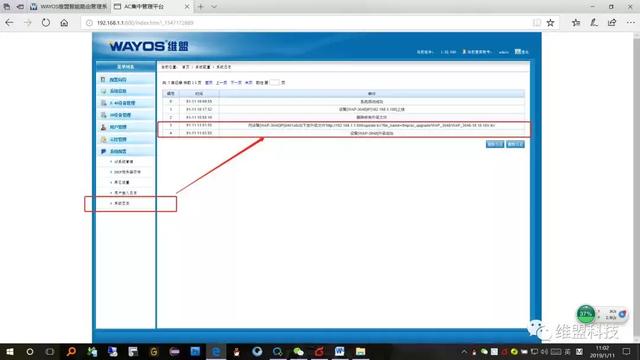This screenshot has height=360, width=640.
Task: Open the DHCP server submenu item
Action: (x=127, y=172)
